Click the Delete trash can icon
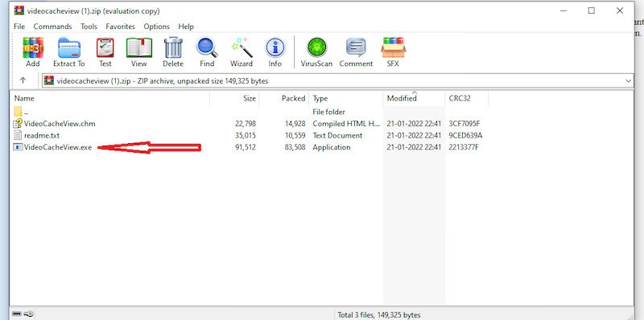This screenshot has height=320, width=644. [173, 47]
